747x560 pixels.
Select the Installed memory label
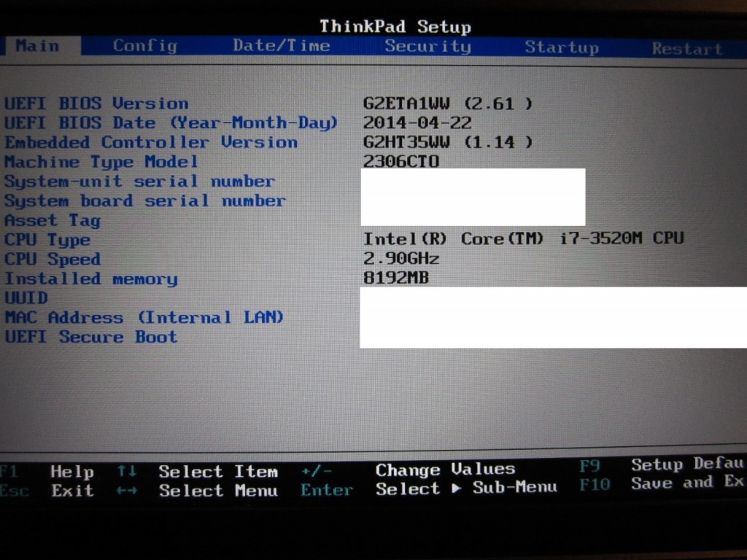pos(91,279)
